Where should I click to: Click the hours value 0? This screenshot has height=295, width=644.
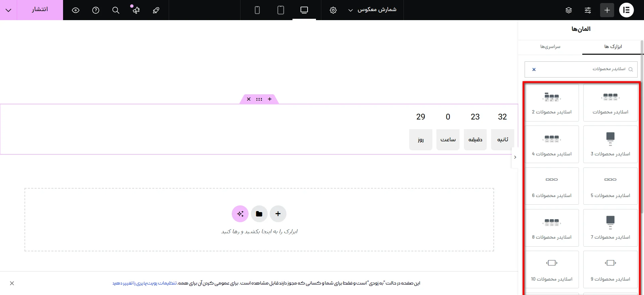coord(448,117)
